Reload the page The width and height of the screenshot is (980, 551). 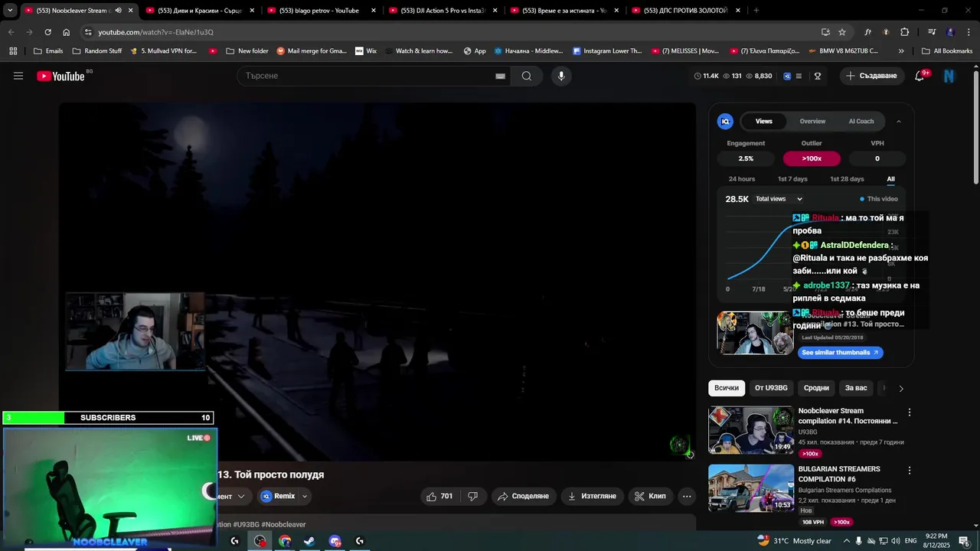(x=47, y=32)
